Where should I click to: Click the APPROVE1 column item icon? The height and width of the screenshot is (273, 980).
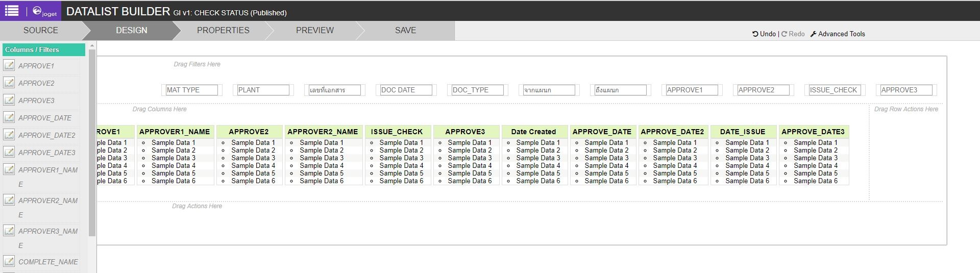tap(9, 65)
